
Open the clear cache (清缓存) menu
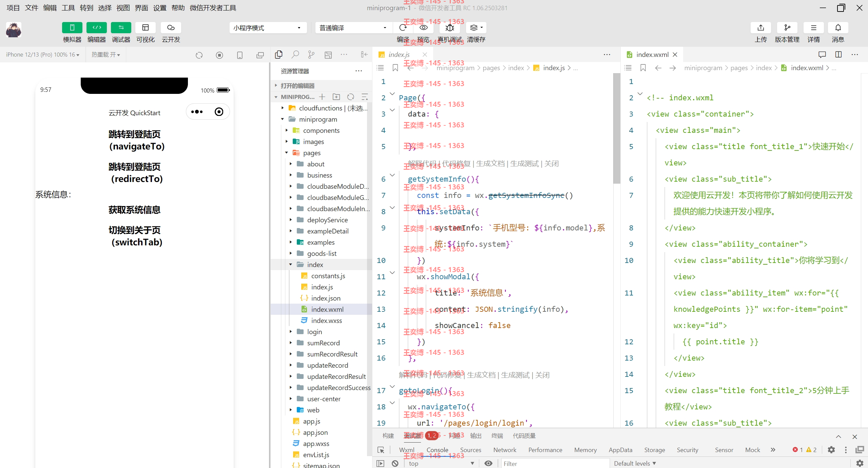click(476, 27)
